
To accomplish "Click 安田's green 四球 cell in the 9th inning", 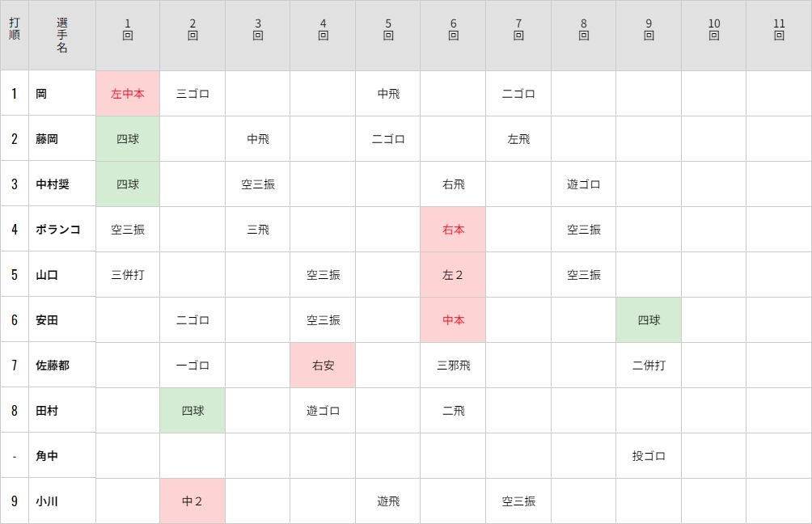I will pos(649,320).
